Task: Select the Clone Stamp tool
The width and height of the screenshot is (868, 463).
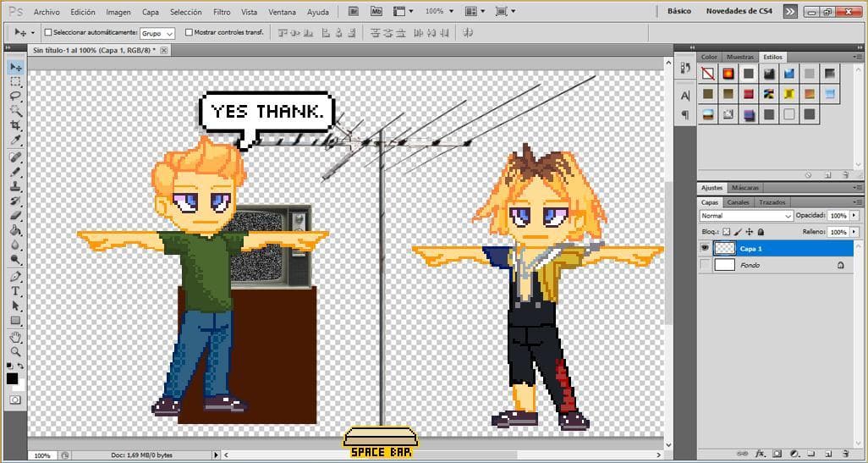Action: 15,187
